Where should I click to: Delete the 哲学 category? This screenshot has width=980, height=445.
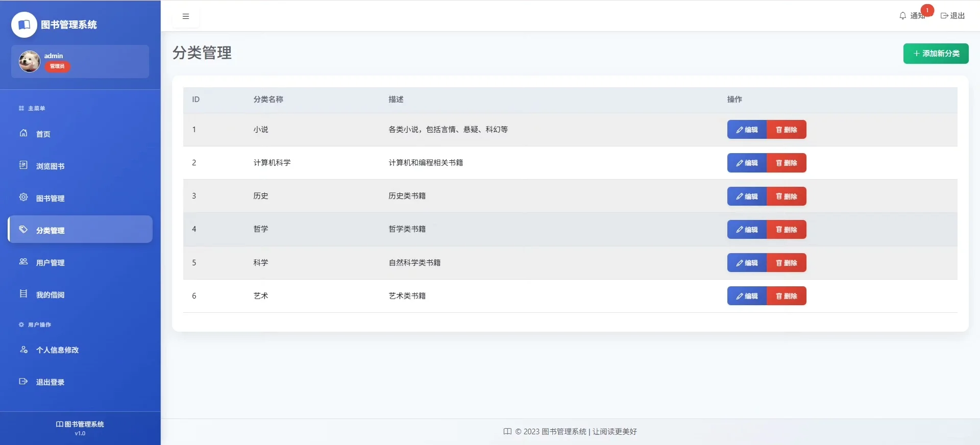coord(787,230)
